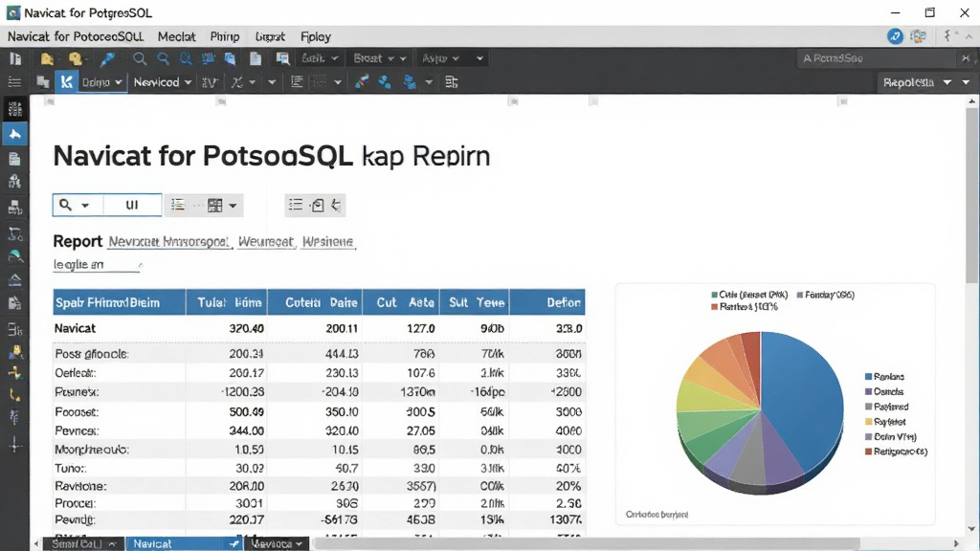
Task: Click the UI input field in report toolbar
Action: (x=132, y=205)
